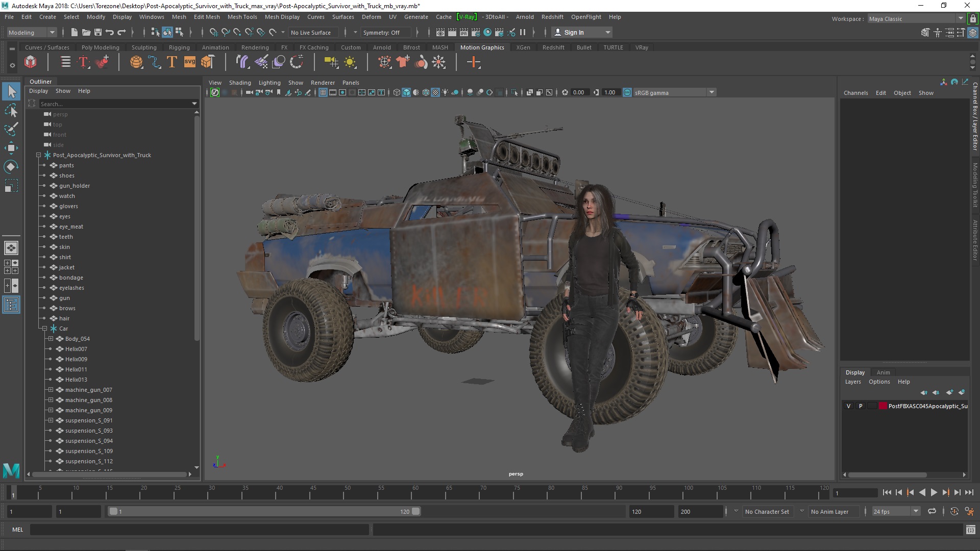Image resolution: width=980 pixels, height=551 pixels.
Task: Toggle layer playback P box
Action: (861, 406)
